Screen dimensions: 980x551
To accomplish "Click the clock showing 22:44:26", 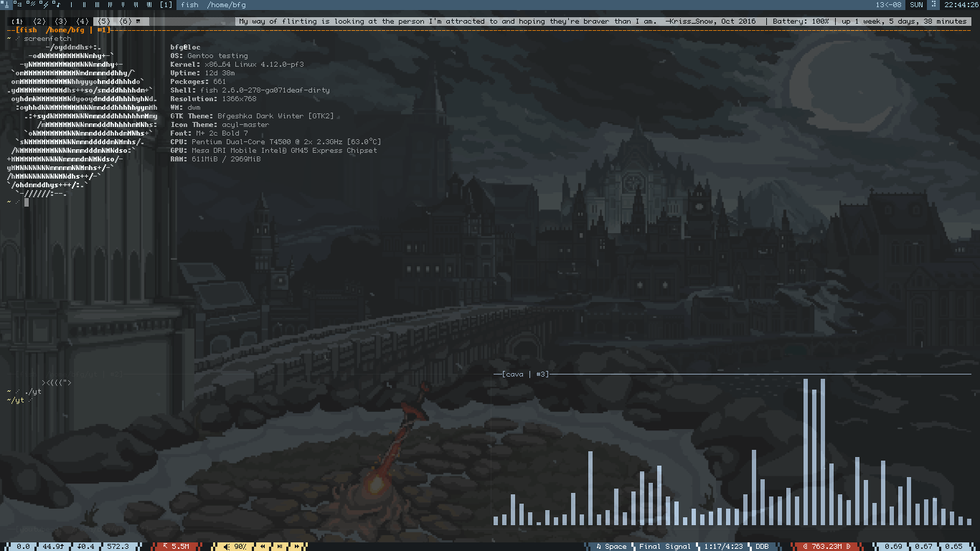I will 960,4.
